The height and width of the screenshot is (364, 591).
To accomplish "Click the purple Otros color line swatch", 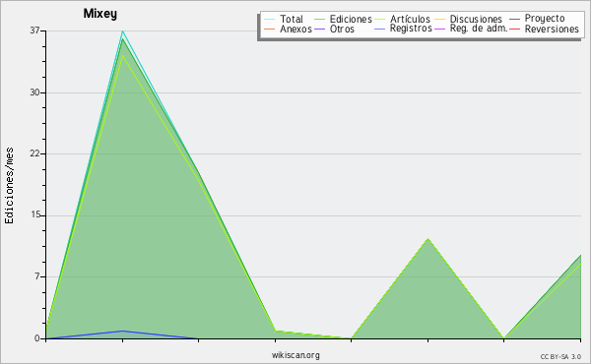I will 319,29.
